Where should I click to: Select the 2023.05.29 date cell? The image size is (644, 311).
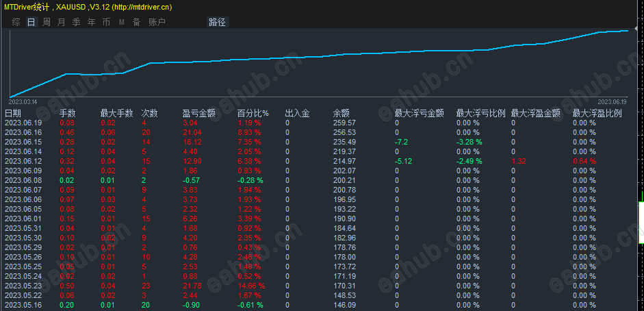(x=23, y=247)
